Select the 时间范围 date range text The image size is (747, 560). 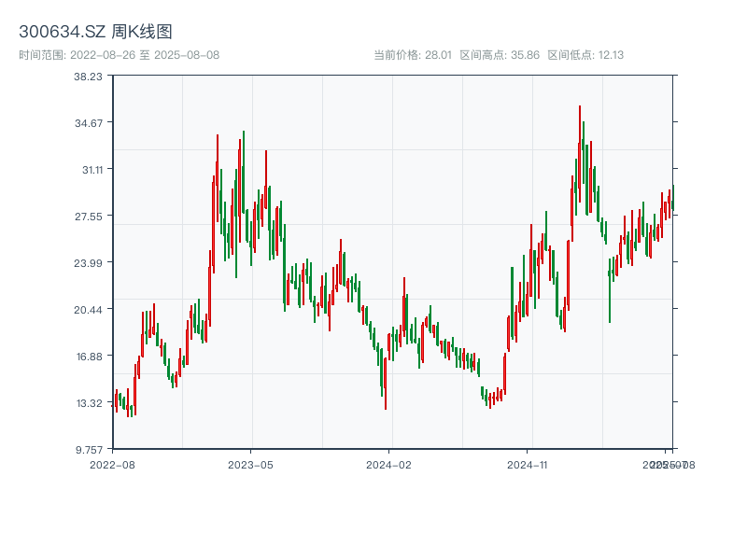(x=119, y=55)
